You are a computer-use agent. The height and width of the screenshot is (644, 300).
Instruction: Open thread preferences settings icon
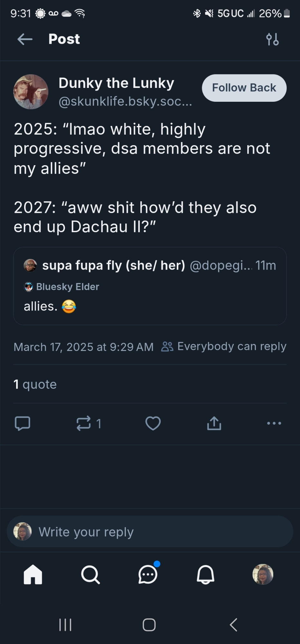pyautogui.click(x=272, y=39)
